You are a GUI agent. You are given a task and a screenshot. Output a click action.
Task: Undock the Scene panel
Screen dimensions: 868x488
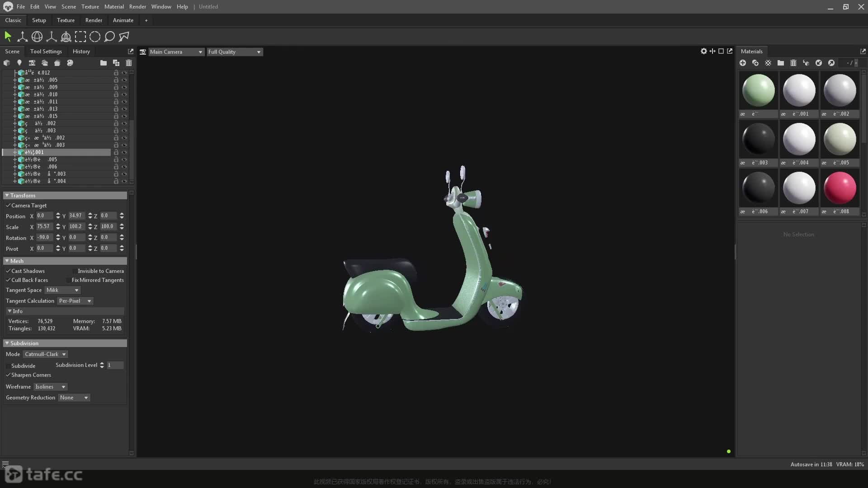click(x=131, y=52)
